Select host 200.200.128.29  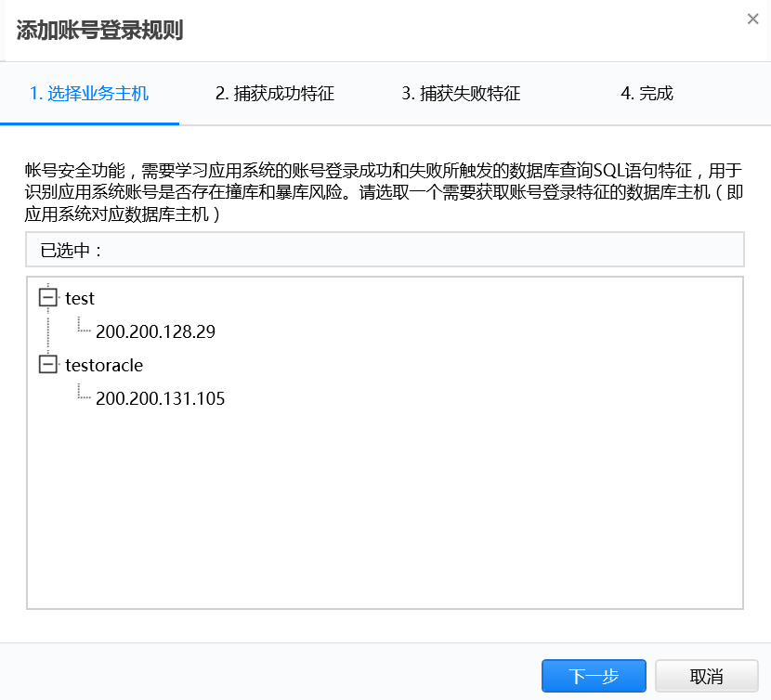point(155,331)
